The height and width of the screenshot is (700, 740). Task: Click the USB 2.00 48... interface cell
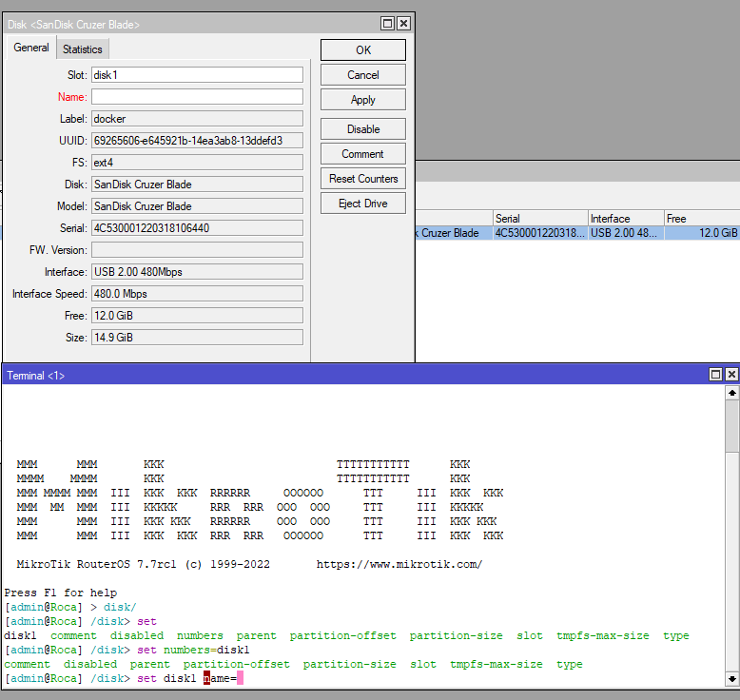626,233
